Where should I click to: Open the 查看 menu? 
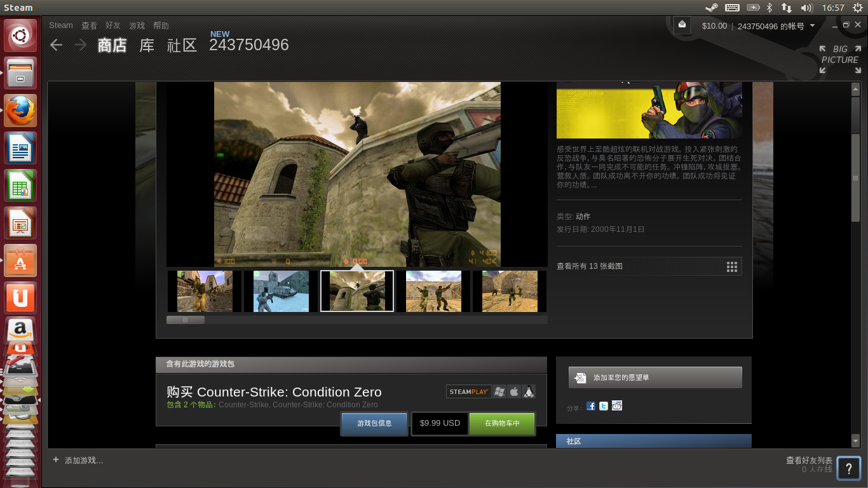tap(89, 25)
